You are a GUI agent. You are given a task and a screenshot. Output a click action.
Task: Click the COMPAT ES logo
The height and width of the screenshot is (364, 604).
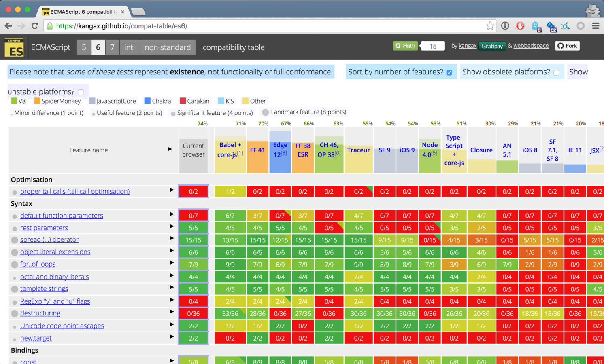tap(14, 47)
